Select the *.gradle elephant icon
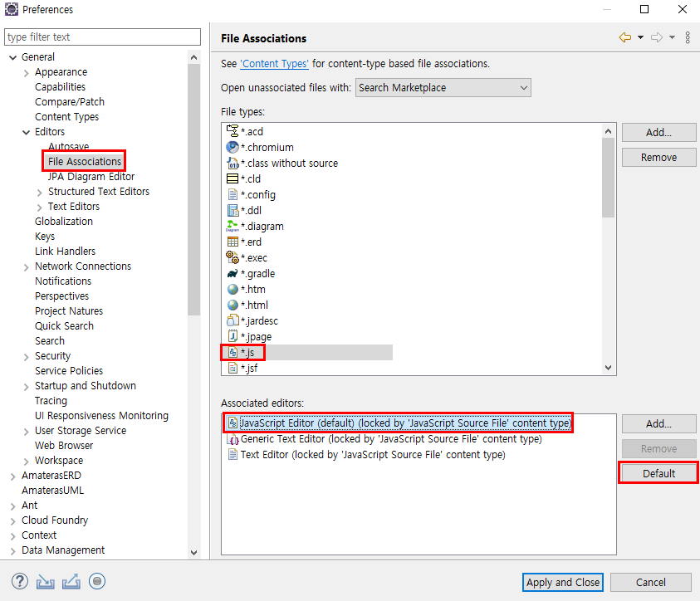The height and width of the screenshot is (601, 700). tap(233, 273)
